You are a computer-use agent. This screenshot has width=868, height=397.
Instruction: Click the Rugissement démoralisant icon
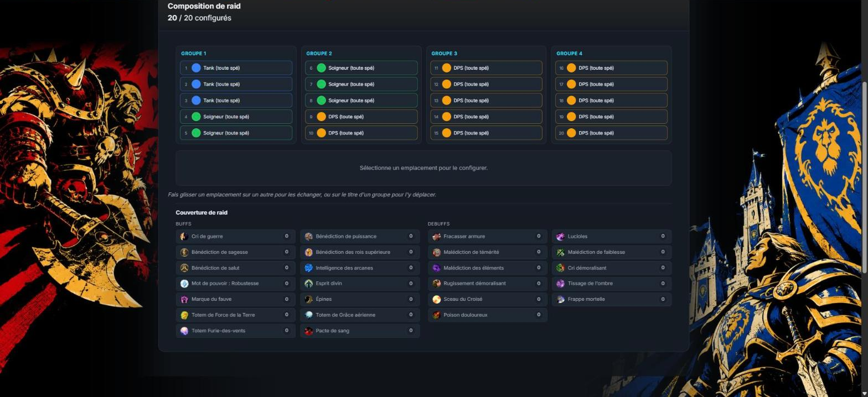pyautogui.click(x=437, y=284)
